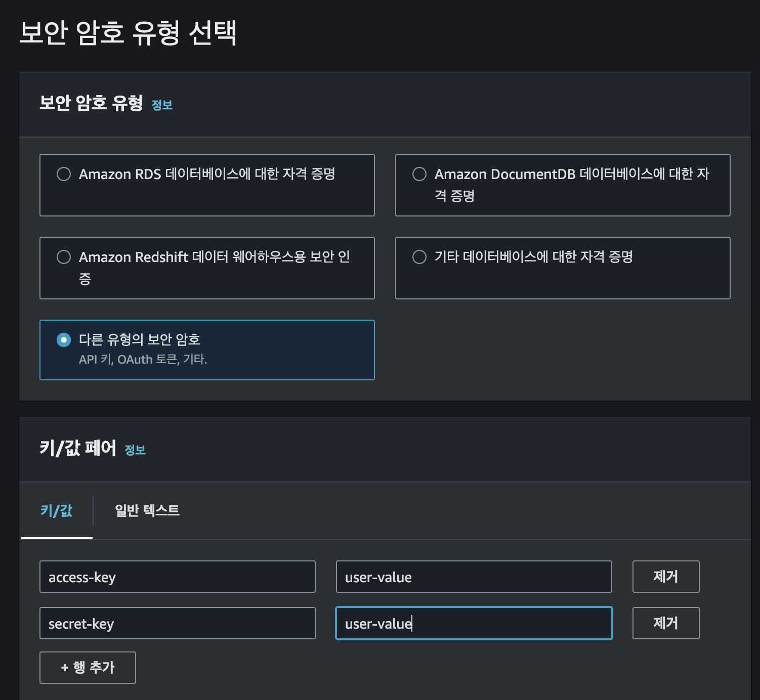Open 정보 link next to 키/값 페어

135,450
